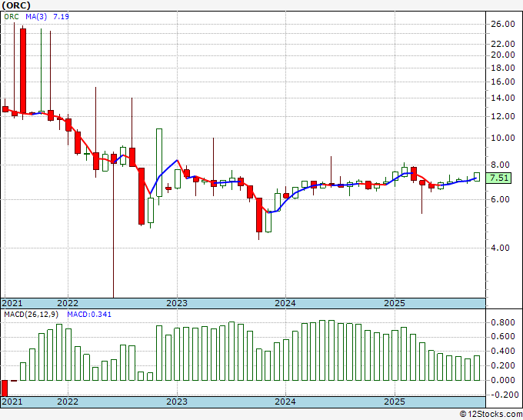
Task: Click the highlighted 7.51 current price tag
Action: [498, 178]
